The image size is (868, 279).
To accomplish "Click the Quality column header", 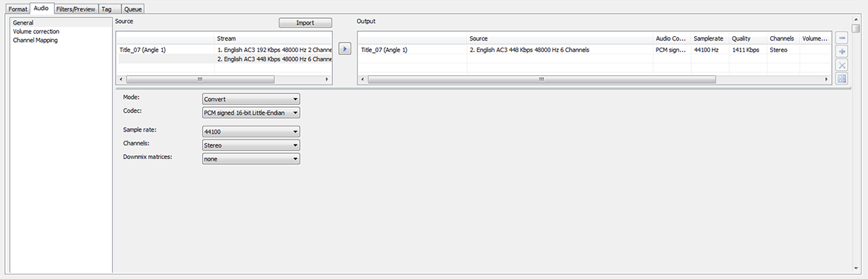I will pyautogui.click(x=748, y=39).
